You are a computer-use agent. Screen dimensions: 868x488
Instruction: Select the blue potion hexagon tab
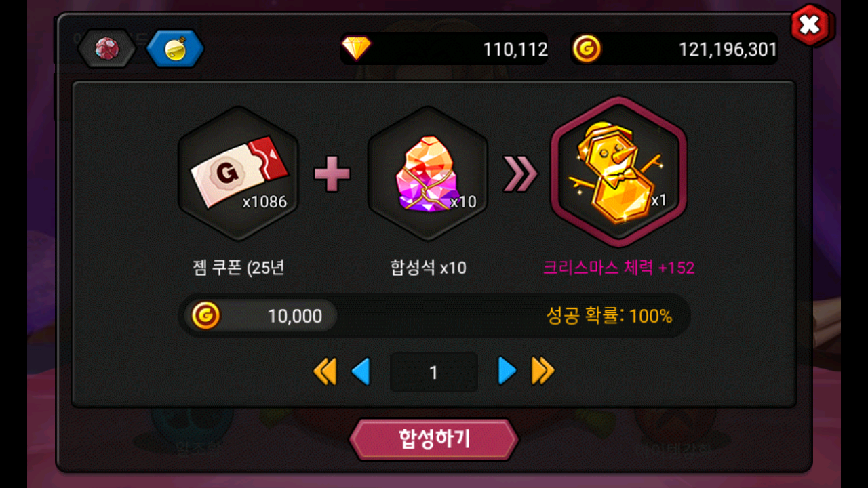click(176, 48)
